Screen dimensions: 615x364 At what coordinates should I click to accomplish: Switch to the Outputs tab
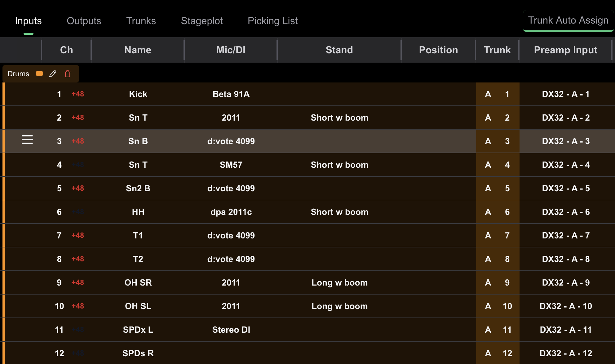coord(84,21)
